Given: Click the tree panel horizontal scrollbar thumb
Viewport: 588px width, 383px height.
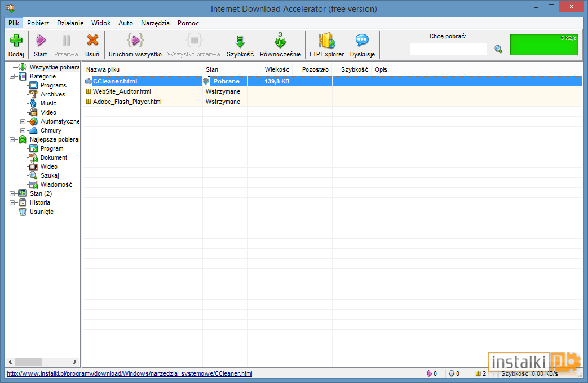Looking at the screenshot, I should click(x=29, y=362).
